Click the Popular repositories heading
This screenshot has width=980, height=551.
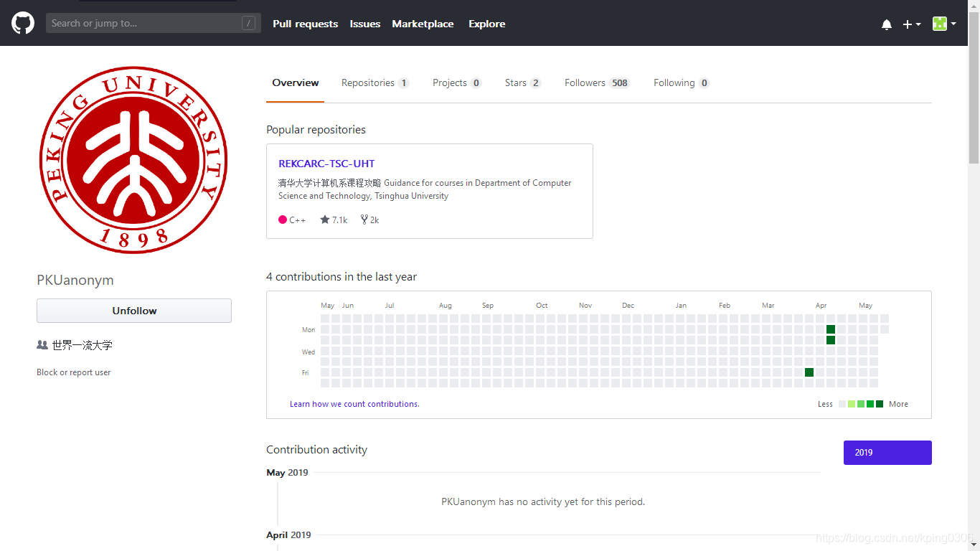click(x=316, y=129)
